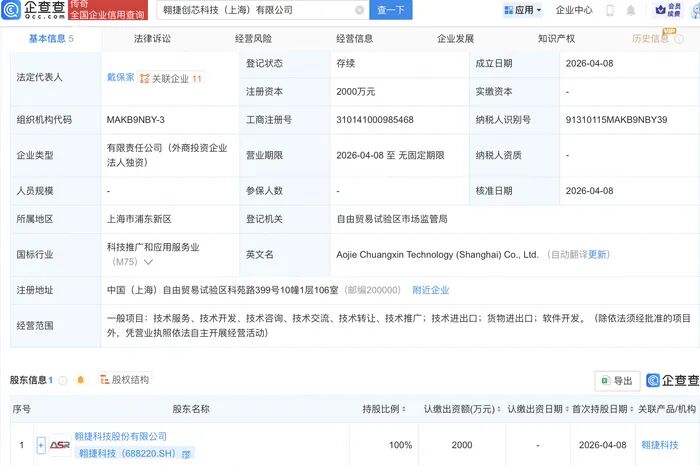Click the bell icon beside 股东信息

pyautogui.click(x=80, y=380)
